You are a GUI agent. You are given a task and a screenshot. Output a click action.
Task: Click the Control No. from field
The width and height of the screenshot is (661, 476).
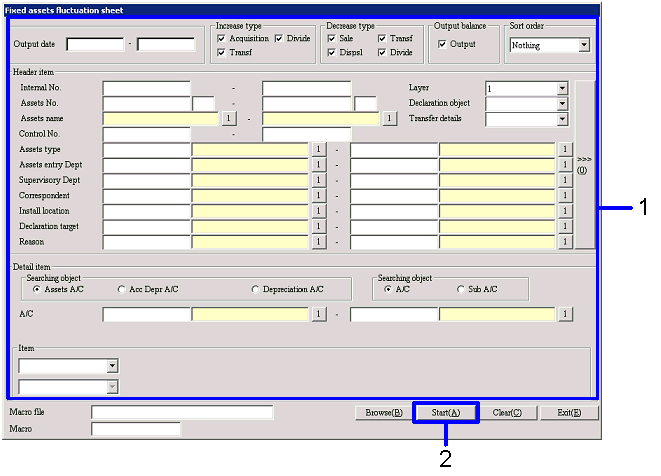coord(146,134)
